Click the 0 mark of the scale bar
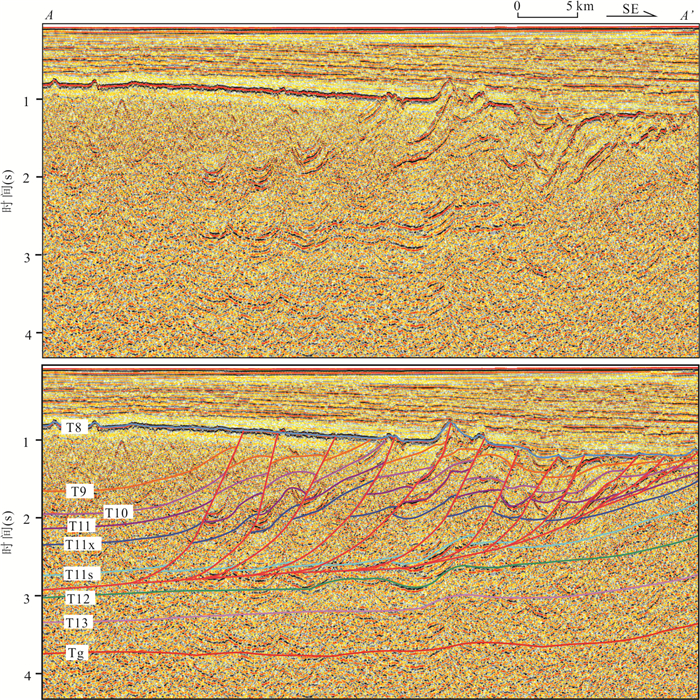This screenshot has height=700, width=700. pos(517,6)
